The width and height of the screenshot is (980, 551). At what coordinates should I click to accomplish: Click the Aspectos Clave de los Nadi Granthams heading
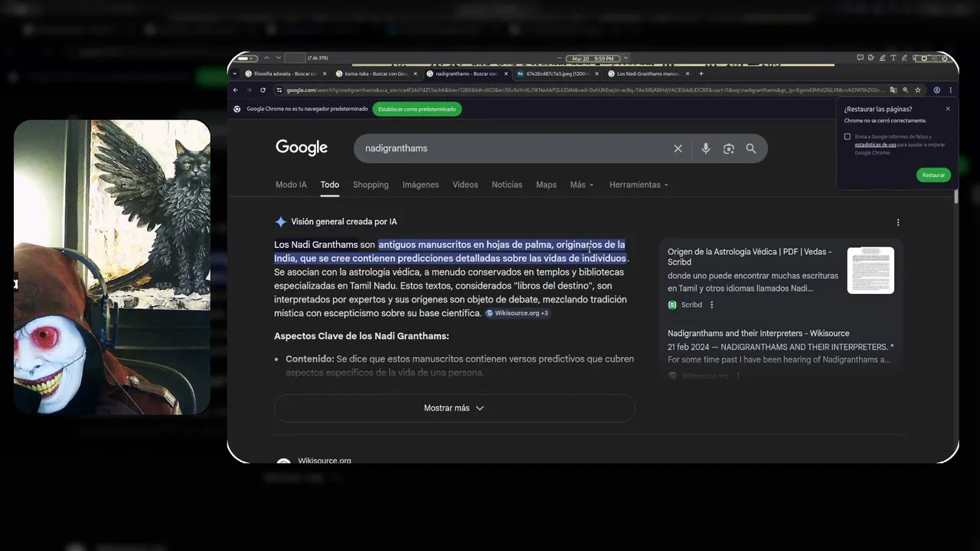pos(361,337)
